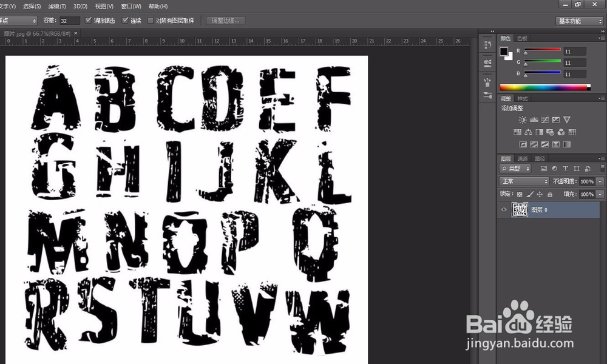Switch to the 通道 channels tab

pos(522,158)
